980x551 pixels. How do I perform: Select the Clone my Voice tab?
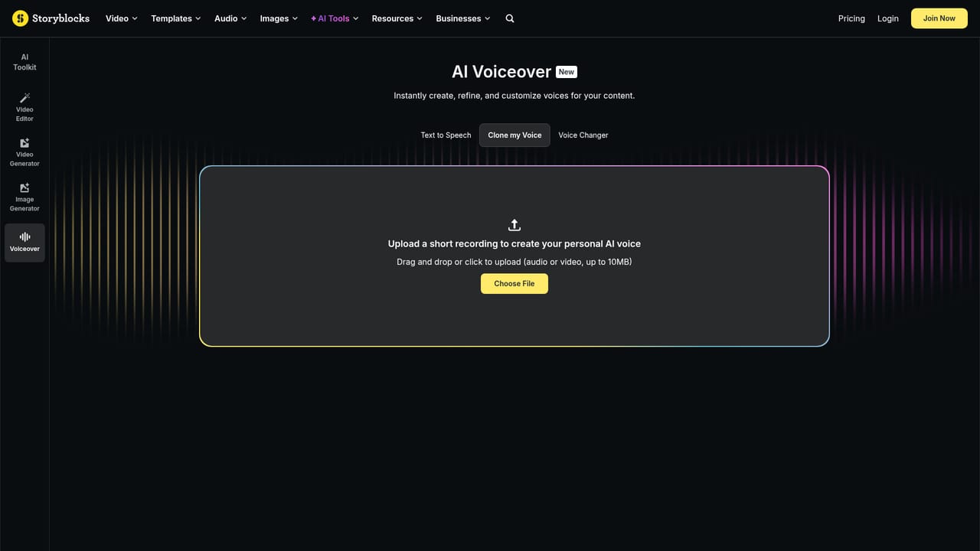[x=514, y=135]
